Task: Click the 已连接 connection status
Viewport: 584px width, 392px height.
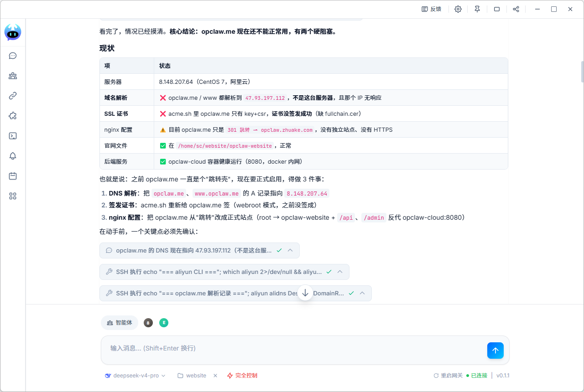Action: click(x=476, y=376)
